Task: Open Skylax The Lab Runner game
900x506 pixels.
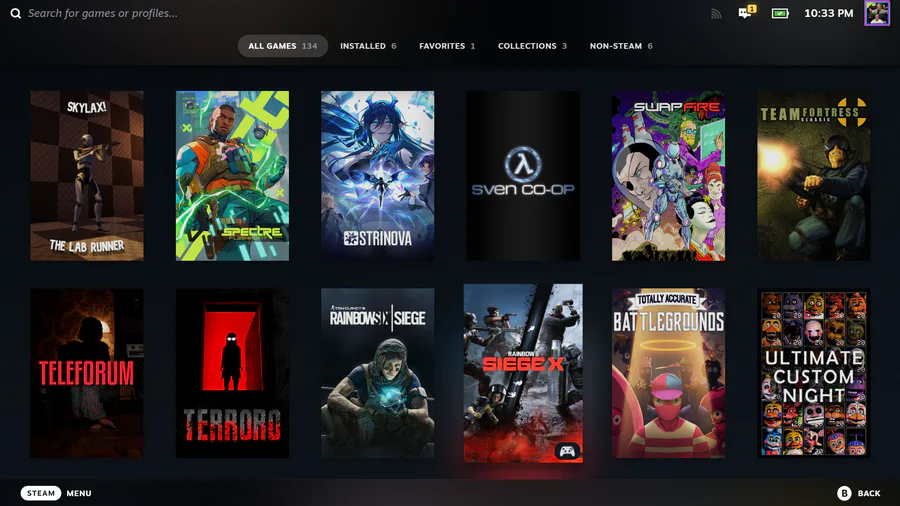Action: coord(87,176)
